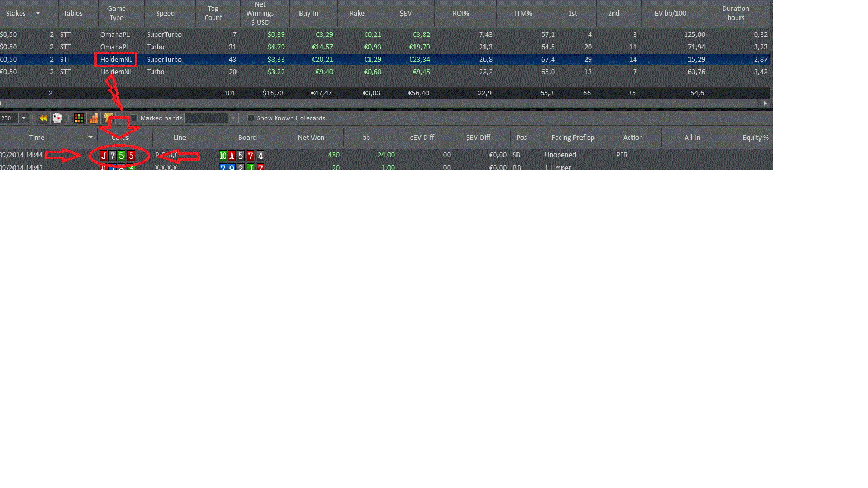Sort by the Buy-In column header
Screen dimensions: 868x488
[x=309, y=13]
